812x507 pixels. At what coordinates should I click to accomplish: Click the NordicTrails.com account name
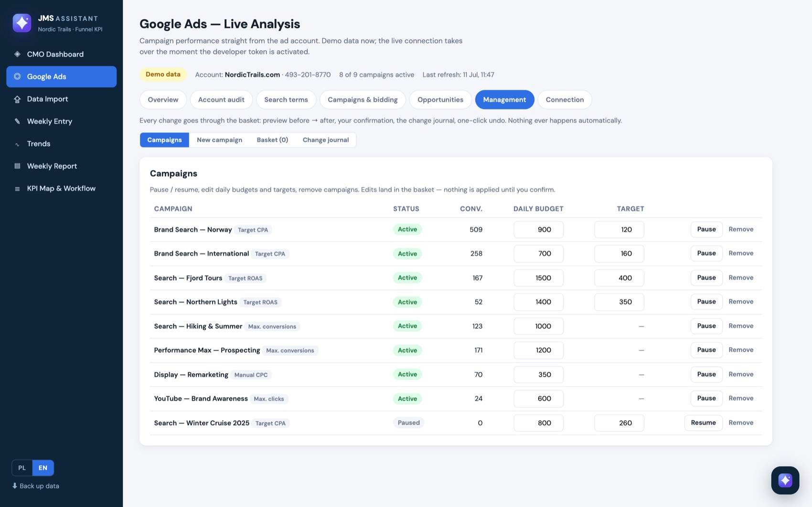tap(252, 75)
